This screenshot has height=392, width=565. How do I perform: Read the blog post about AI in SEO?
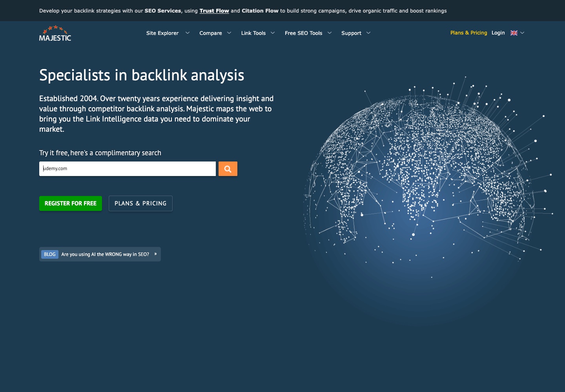coord(105,254)
